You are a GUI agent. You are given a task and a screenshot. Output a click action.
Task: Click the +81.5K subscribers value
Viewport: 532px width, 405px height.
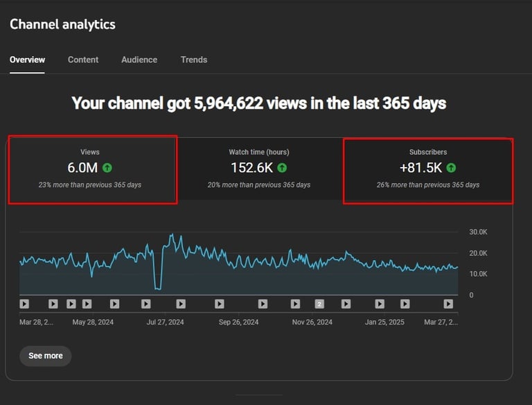(x=420, y=168)
